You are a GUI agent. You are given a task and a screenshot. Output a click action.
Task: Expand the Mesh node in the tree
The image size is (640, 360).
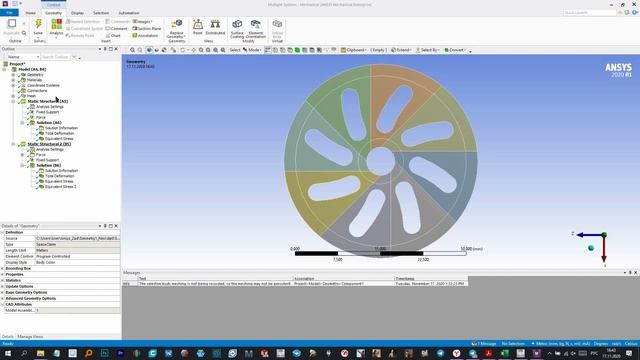pos(13,96)
